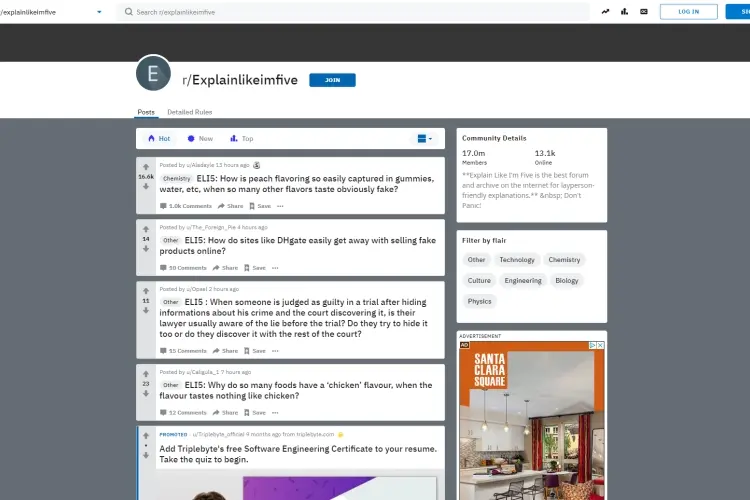Viewport: 750px width, 500px height.
Task: Open the 1.0k Comments on peach flavoring post
Action: pyautogui.click(x=186, y=206)
